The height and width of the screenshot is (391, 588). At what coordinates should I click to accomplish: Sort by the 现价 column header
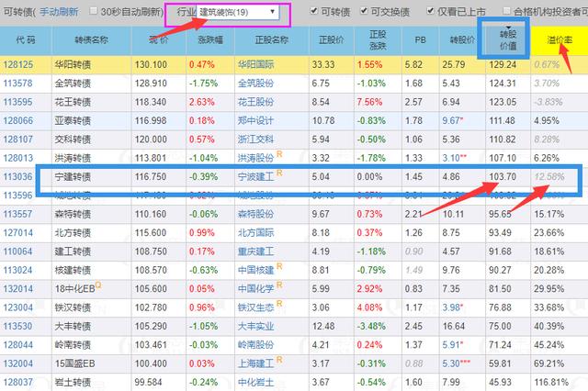point(159,39)
